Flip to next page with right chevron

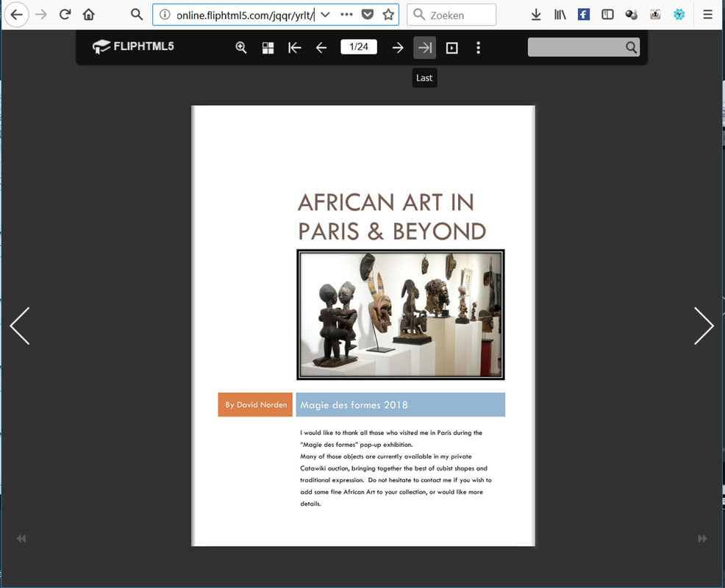click(x=704, y=326)
